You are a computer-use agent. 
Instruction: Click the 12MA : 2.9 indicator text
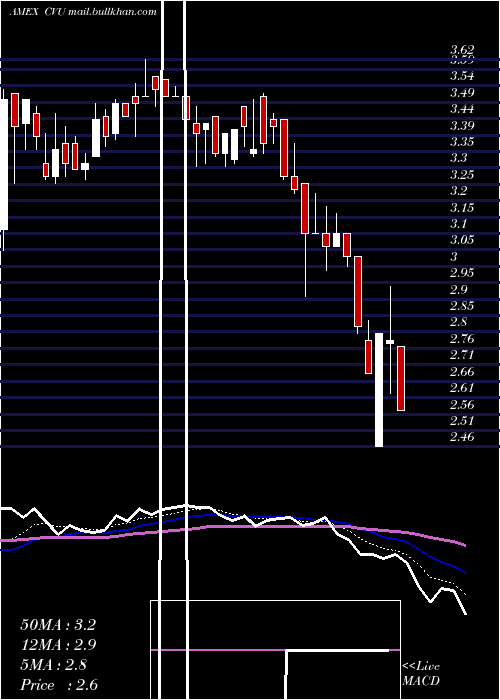(58, 645)
